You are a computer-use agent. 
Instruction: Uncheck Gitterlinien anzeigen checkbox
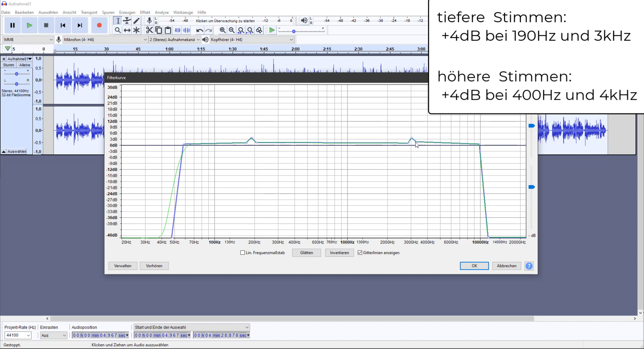(x=360, y=253)
